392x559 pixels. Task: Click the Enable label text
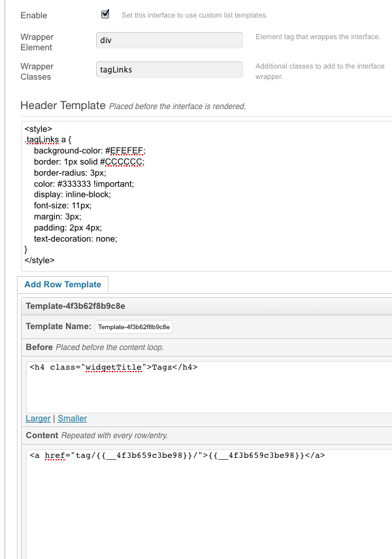pyautogui.click(x=34, y=15)
